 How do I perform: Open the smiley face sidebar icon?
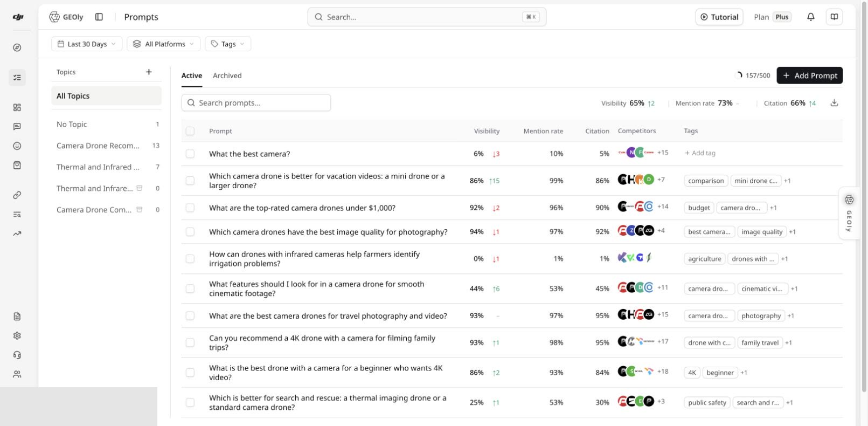(x=17, y=146)
